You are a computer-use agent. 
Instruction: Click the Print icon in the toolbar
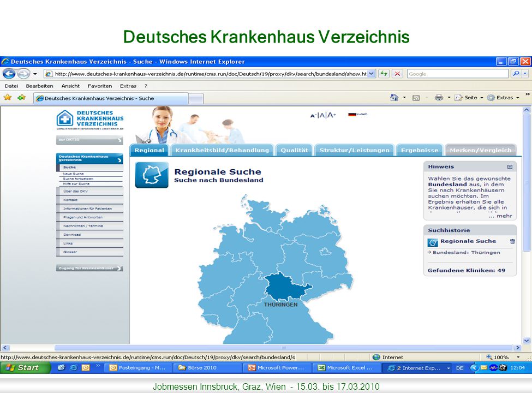439,98
